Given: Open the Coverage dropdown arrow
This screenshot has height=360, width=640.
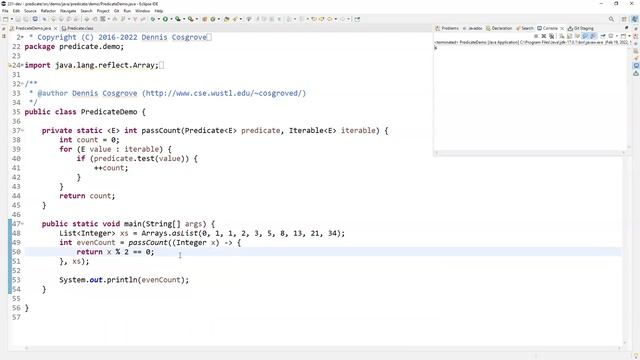Looking at the screenshot, I should click(184, 19).
